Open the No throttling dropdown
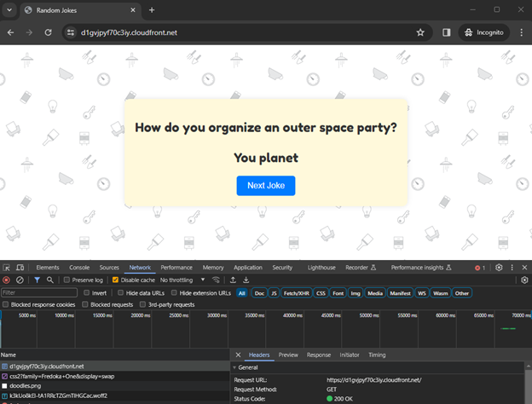 pyautogui.click(x=182, y=280)
